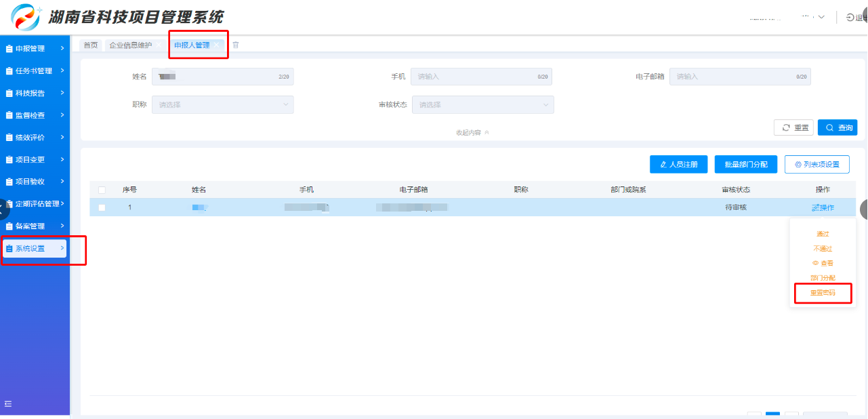Image resolution: width=868 pixels, height=419 pixels.
Task: Click the 湖南省科技项目管理系统 logo icon
Action: 26,17
